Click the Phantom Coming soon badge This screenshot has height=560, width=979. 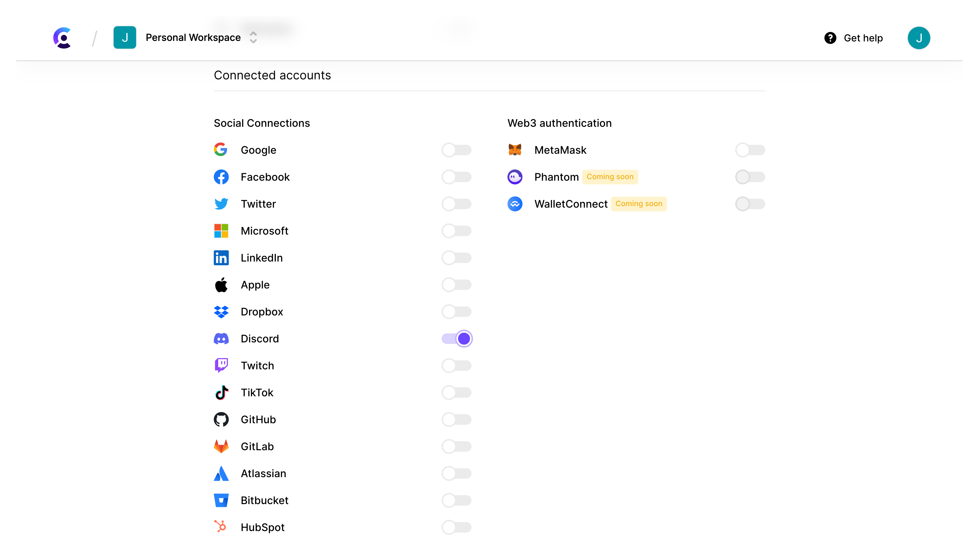(610, 177)
